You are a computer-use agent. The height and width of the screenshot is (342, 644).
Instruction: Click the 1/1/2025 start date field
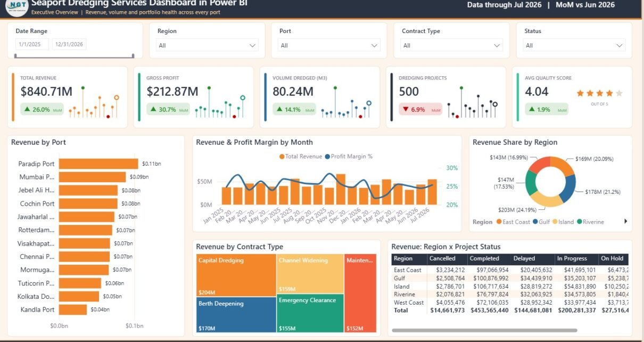click(32, 45)
